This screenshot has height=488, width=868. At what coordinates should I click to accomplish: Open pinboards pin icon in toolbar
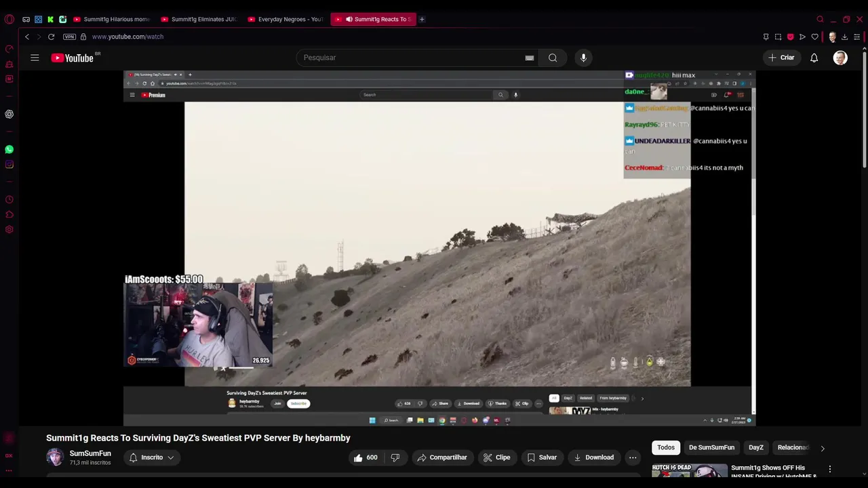point(766,37)
